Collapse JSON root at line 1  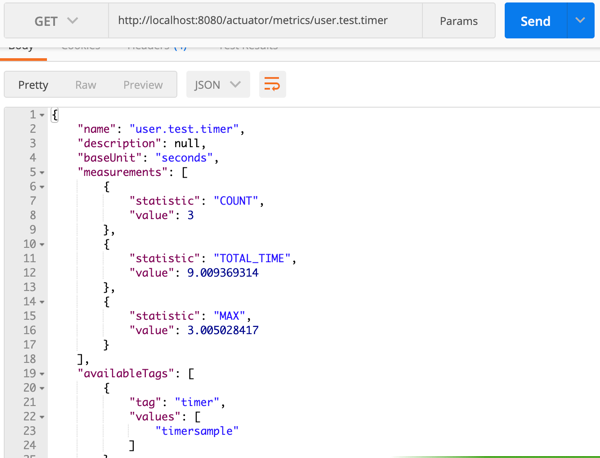pyautogui.click(x=42, y=115)
